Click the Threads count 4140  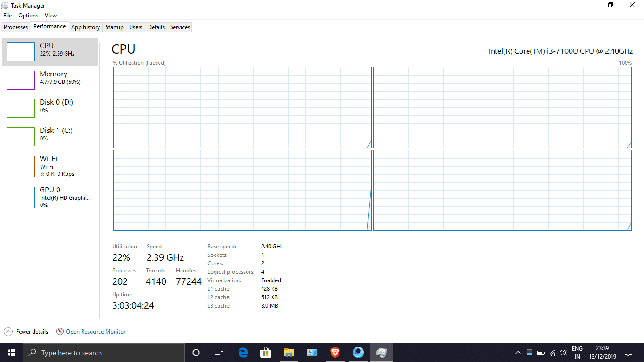click(x=156, y=281)
